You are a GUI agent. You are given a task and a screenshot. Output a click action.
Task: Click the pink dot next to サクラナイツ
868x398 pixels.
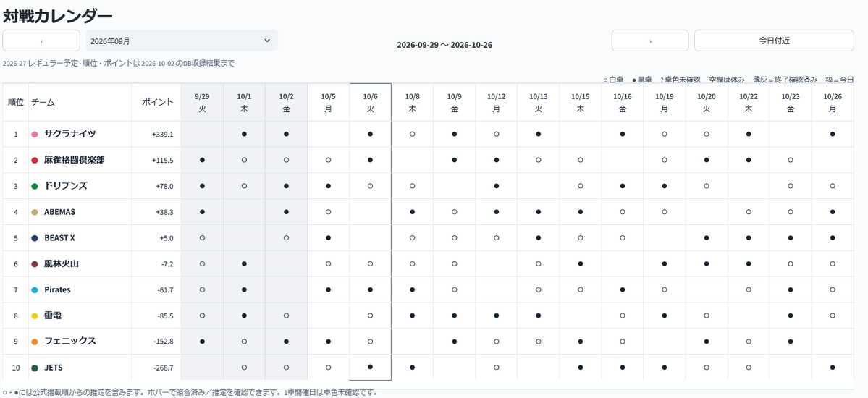coord(35,134)
